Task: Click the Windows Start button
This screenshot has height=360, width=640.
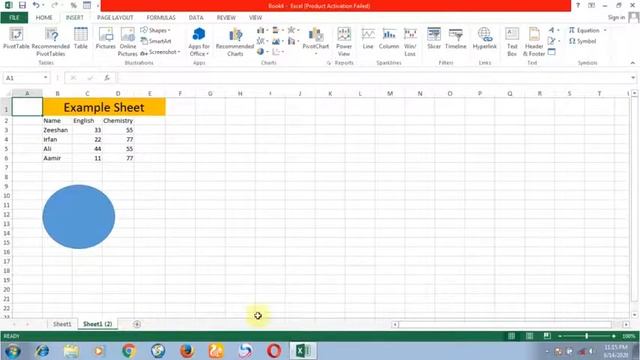Action: point(13,351)
